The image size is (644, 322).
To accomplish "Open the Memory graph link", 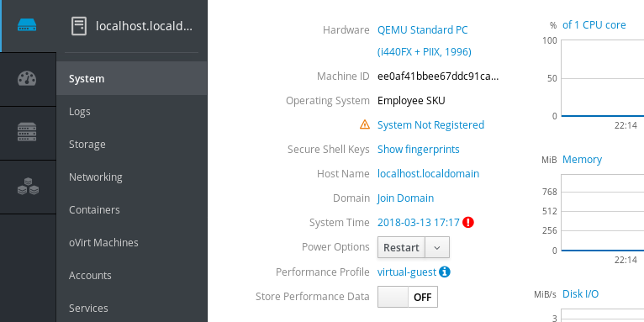I will (x=582, y=160).
